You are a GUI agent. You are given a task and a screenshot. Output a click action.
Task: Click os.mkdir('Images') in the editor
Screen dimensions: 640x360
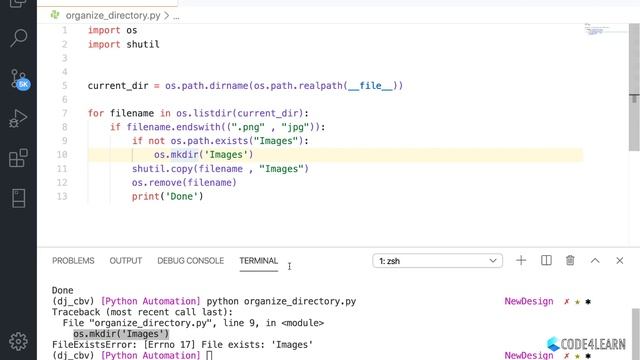pos(204,155)
